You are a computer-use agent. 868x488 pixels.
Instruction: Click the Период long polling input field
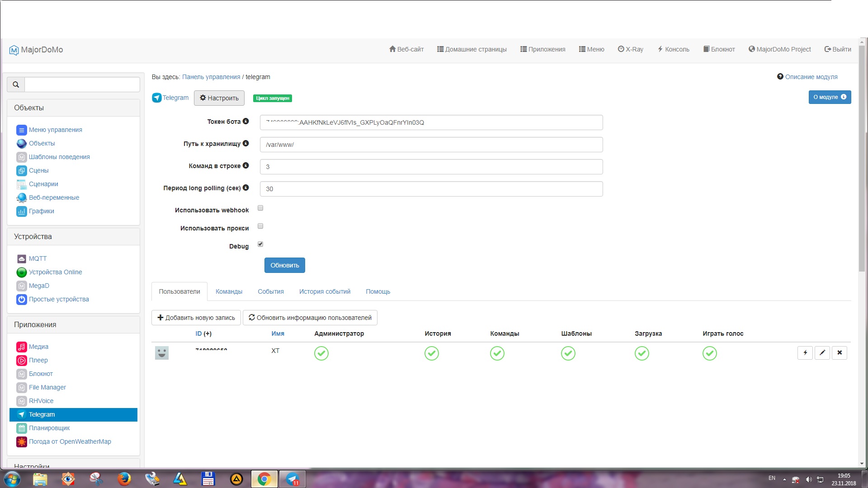pos(431,189)
